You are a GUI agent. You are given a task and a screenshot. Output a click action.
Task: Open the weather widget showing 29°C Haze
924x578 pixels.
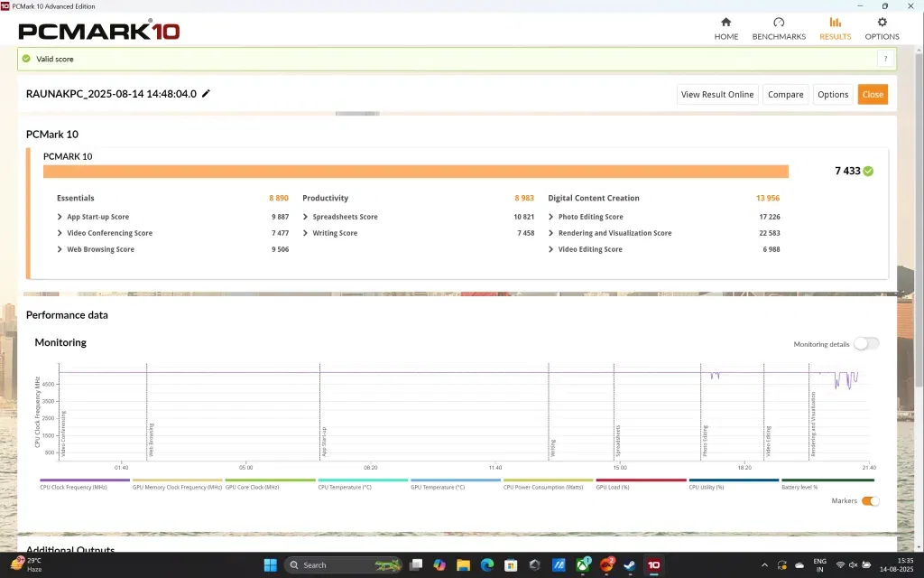[x=27, y=564]
